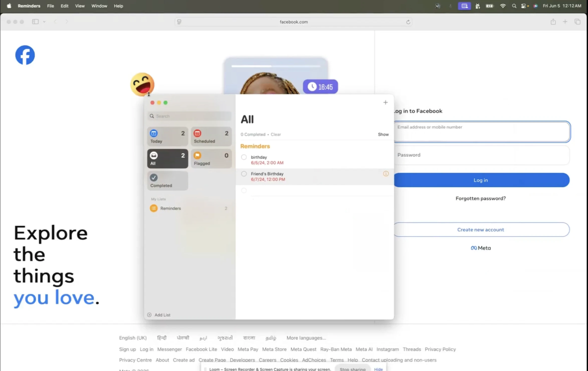Open the Help menu
This screenshot has height=371, width=588.
[118, 6]
